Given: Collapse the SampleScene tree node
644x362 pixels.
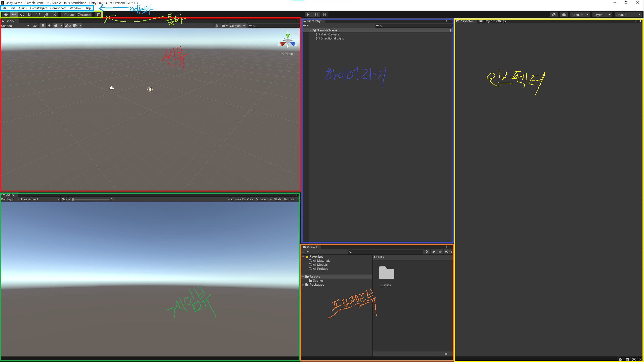Looking at the screenshot, I should (x=311, y=30).
